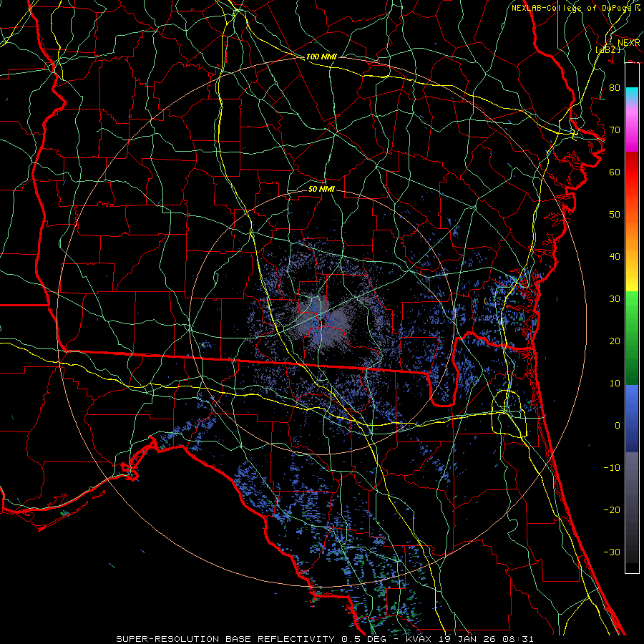Click the 100 NMI range ring label
Image resolution: width=644 pixels, height=644 pixels.
321,57
